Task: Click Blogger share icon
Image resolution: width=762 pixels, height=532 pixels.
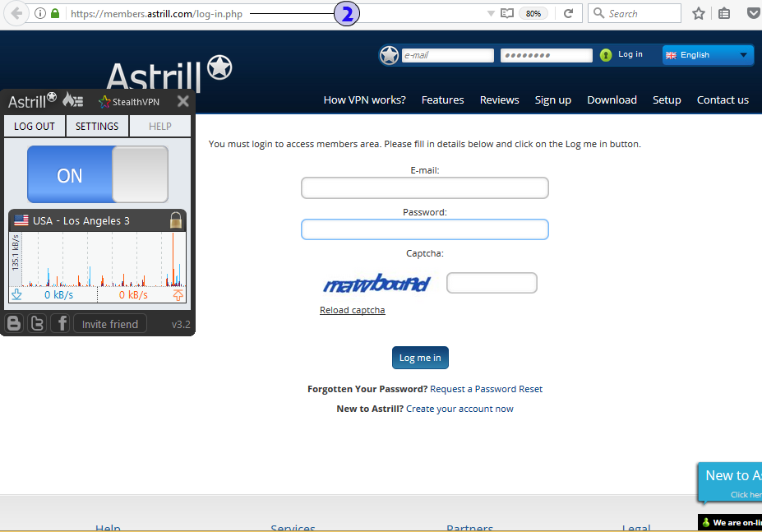Action: [14, 323]
